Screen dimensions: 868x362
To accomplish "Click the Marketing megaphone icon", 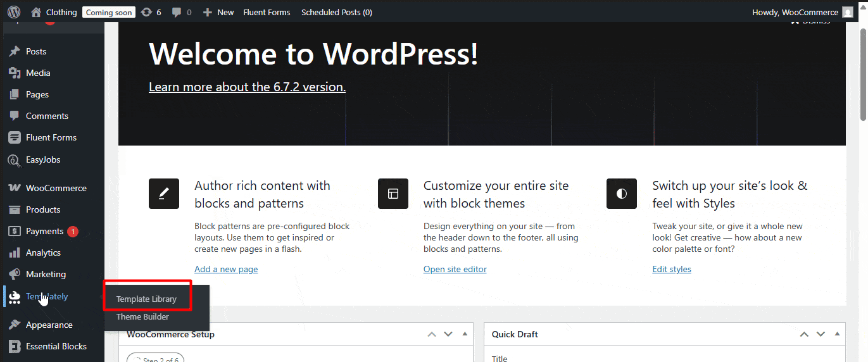I will click(x=15, y=274).
